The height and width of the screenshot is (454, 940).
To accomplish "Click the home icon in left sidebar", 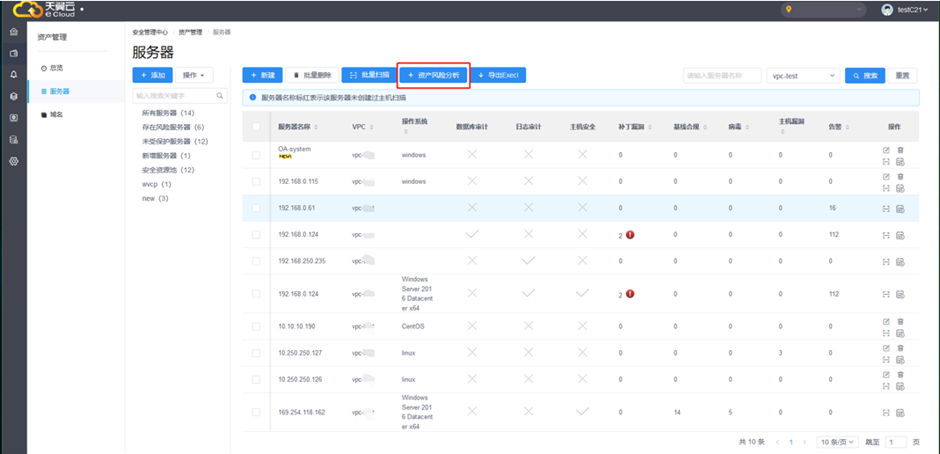I will click(x=13, y=32).
